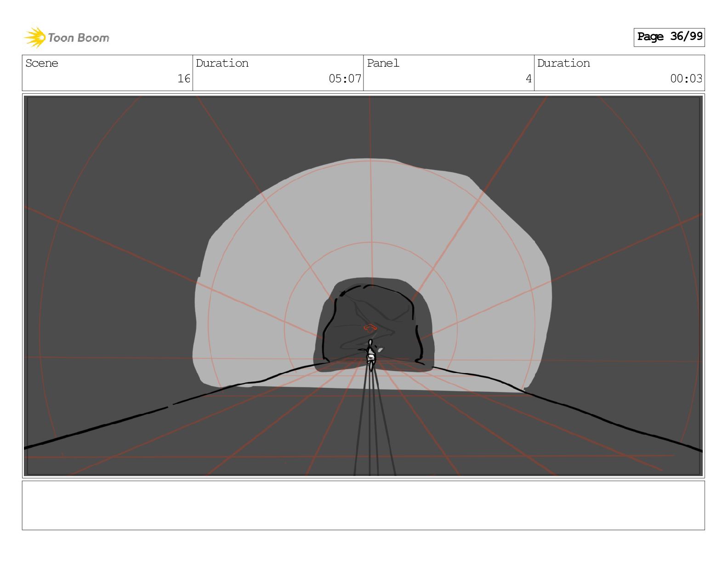728x563 pixels.
Task: Click the Duration label beside the Scene cell
Action: [222, 63]
